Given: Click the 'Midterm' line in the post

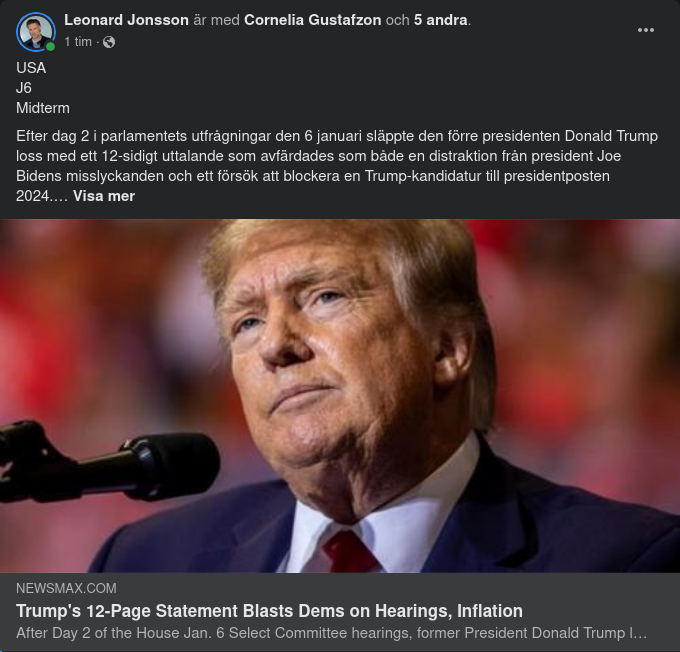Looking at the screenshot, I should point(43,108).
